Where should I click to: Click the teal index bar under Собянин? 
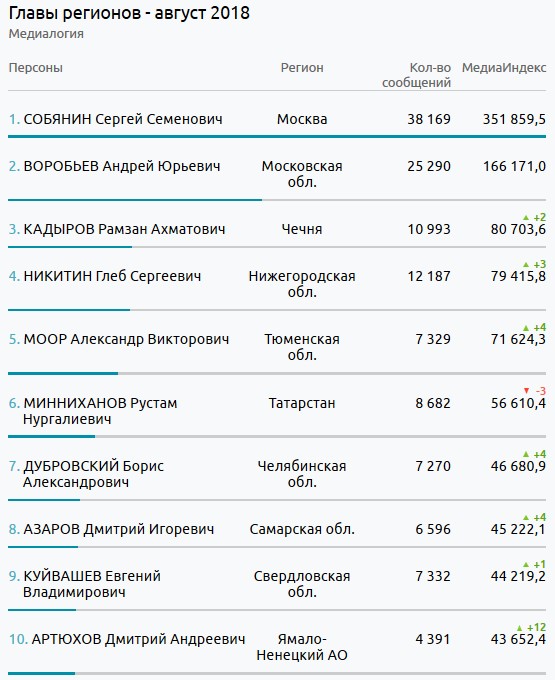[x=277, y=137]
